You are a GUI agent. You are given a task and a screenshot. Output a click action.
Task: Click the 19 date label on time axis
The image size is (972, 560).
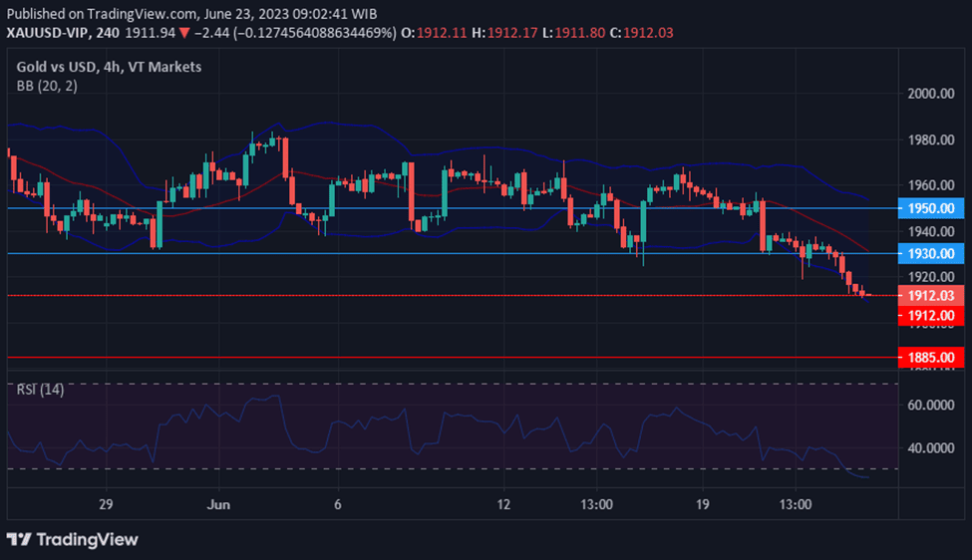coord(702,504)
